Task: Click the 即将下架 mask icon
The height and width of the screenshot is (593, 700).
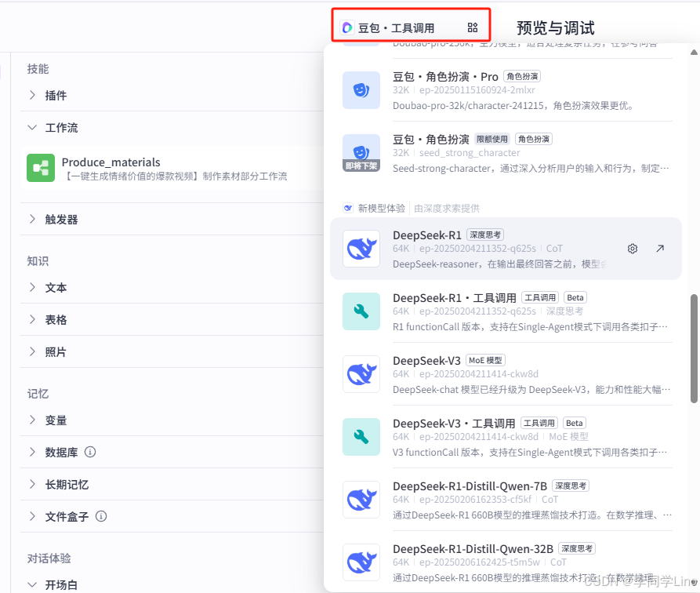Action: [361, 153]
